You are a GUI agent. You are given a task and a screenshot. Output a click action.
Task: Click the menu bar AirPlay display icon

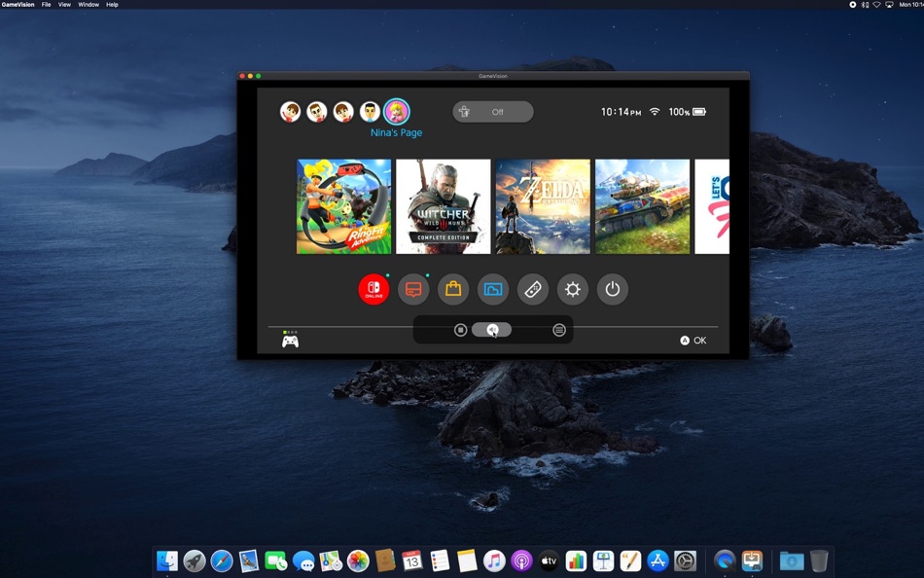coord(889,4)
